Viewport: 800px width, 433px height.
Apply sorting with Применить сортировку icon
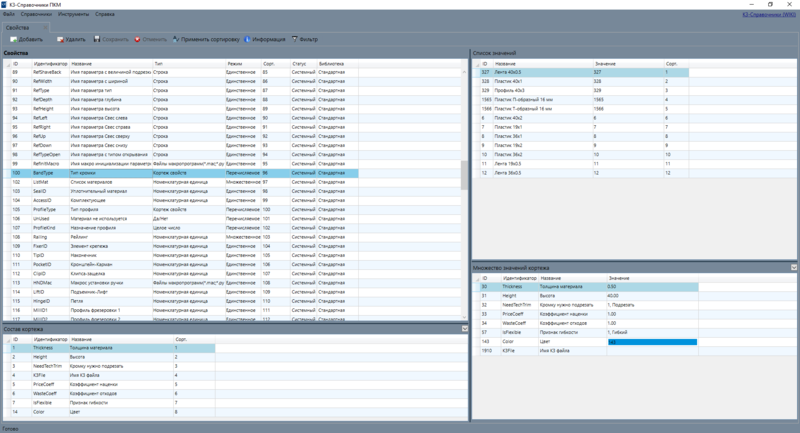176,39
